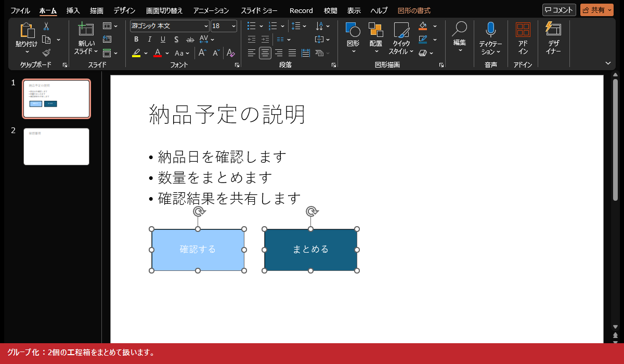Open the フォント dialog launcher
This screenshot has height=364, width=624.
pos(237,65)
